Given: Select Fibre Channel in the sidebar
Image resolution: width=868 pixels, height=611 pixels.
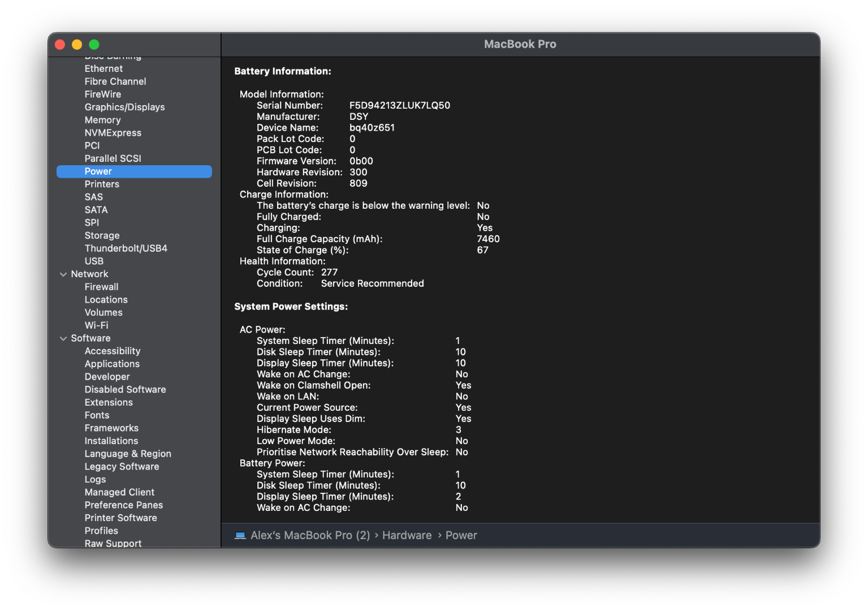Looking at the screenshot, I should coord(115,81).
